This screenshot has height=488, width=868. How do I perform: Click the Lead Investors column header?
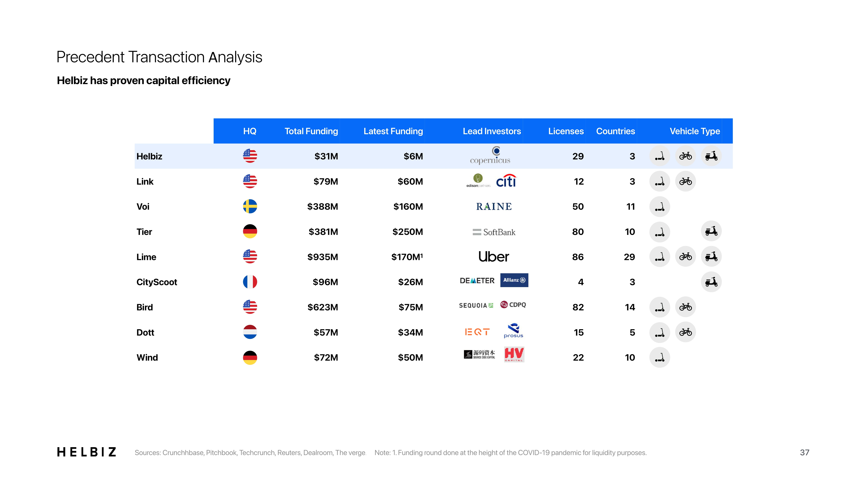(x=492, y=131)
